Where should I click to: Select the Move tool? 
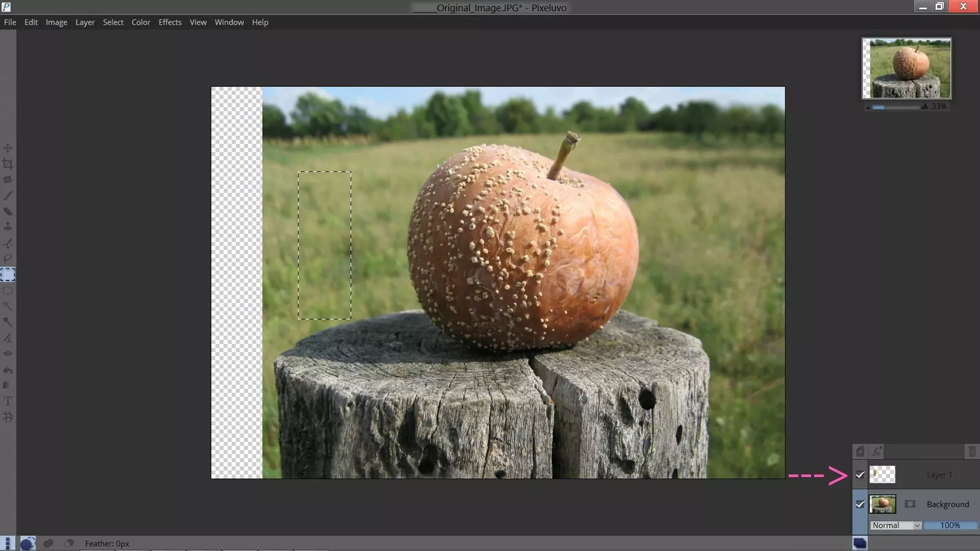(x=7, y=148)
